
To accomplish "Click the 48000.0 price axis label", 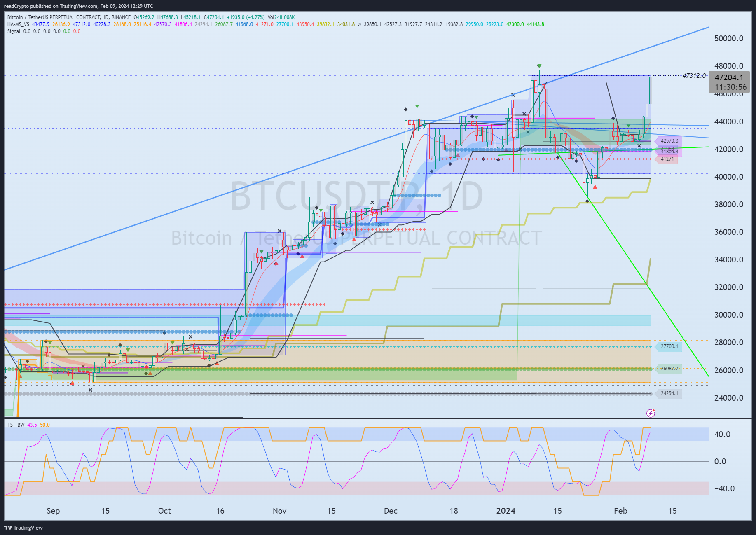I will pos(729,66).
